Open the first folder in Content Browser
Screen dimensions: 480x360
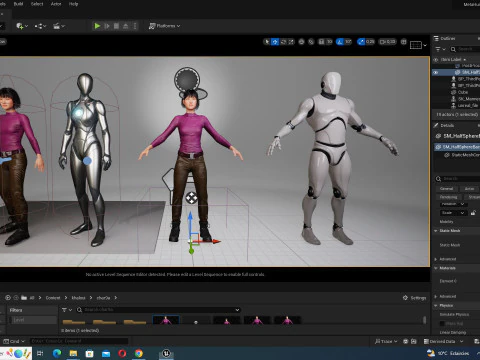click(74, 322)
